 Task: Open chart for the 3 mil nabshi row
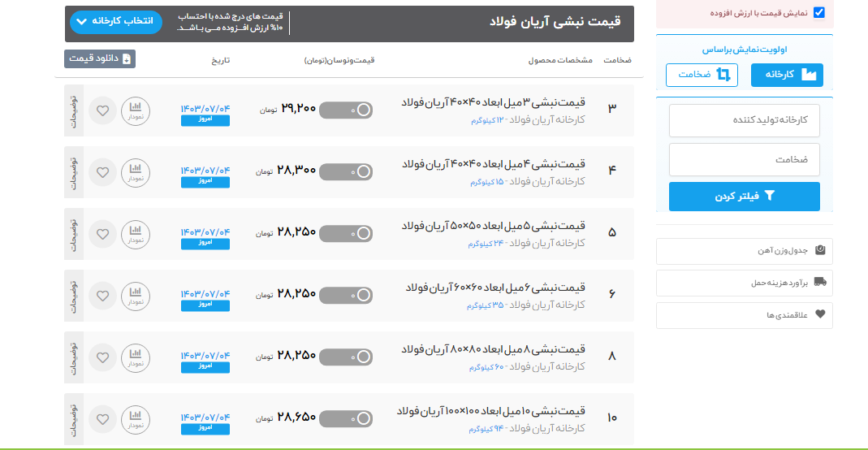pyautogui.click(x=136, y=110)
